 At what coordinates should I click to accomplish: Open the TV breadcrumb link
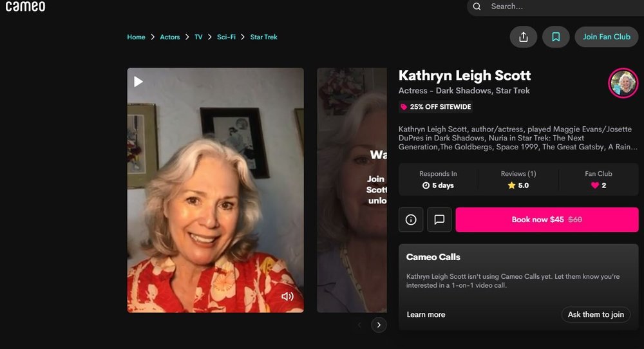tap(198, 37)
